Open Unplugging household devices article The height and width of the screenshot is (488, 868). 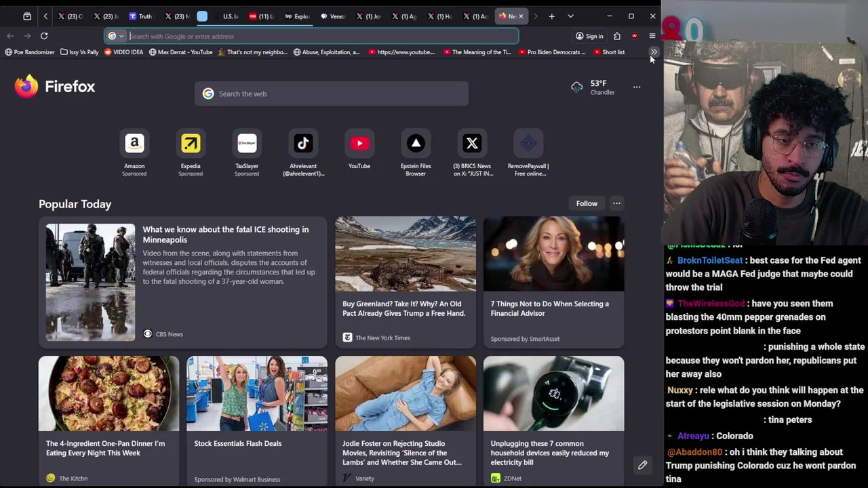click(x=553, y=422)
